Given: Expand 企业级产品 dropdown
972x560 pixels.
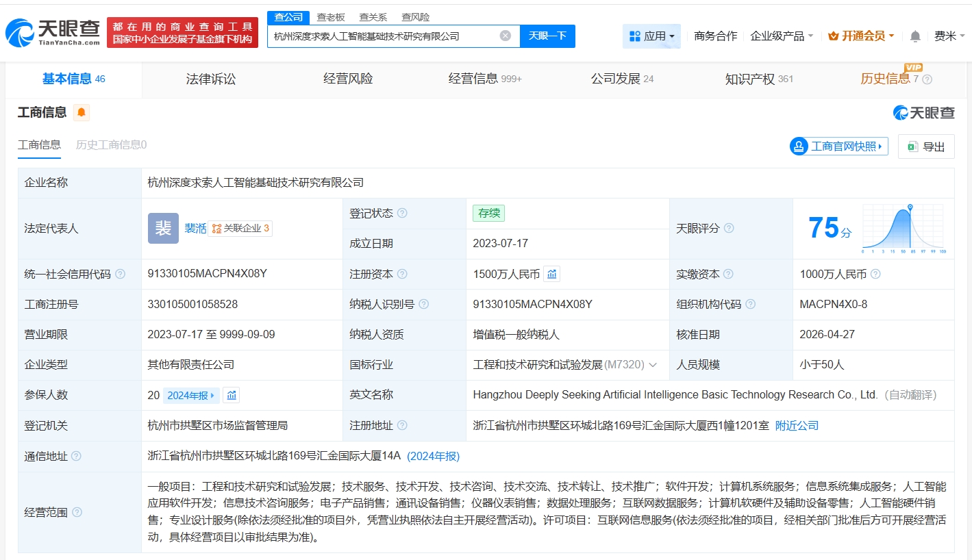Looking at the screenshot, I should (782, 36).
